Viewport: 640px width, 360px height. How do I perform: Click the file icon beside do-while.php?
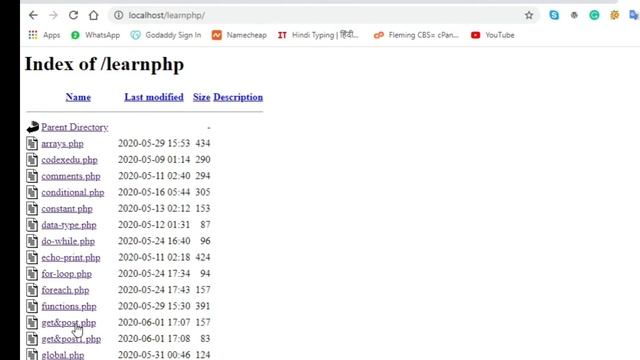32,241
